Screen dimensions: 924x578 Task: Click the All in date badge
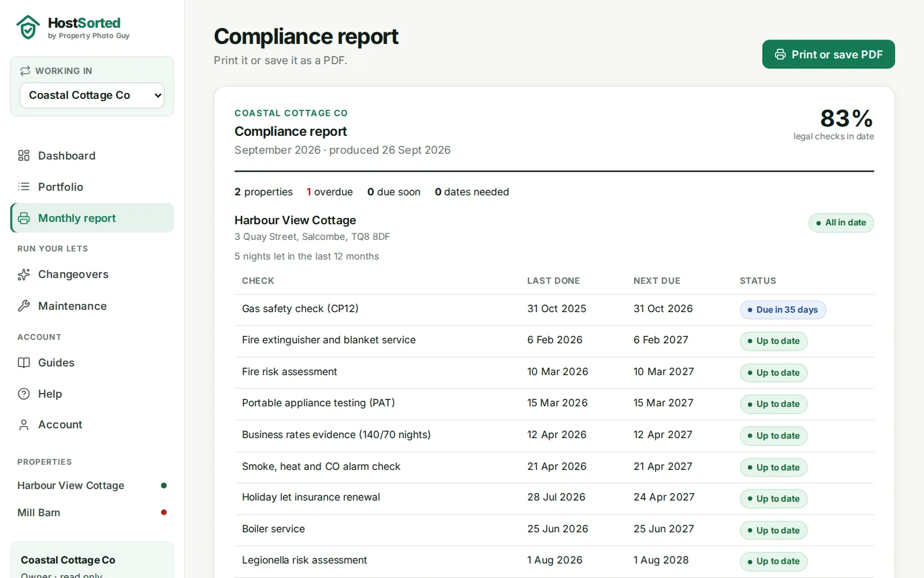[841, 223]
